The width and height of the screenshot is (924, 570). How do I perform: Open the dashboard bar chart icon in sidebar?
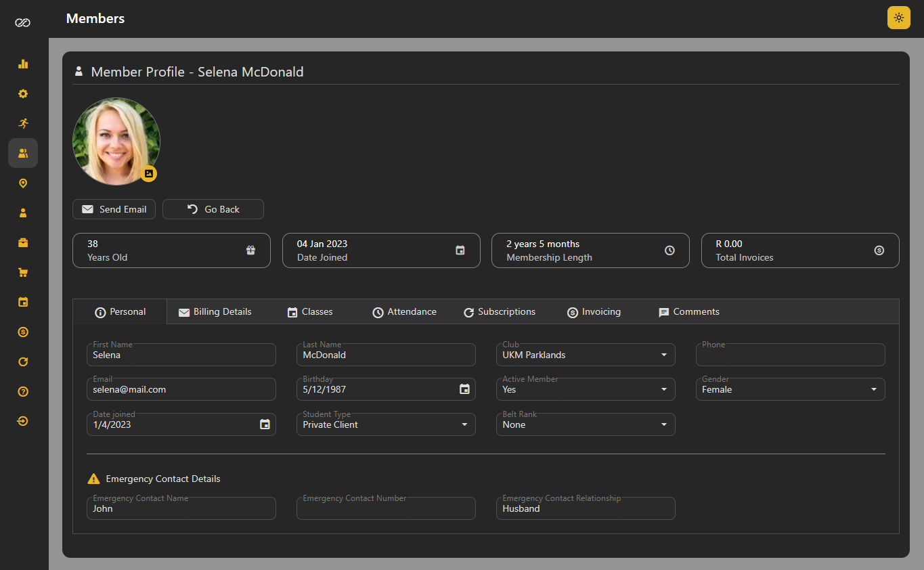point(23,64)
